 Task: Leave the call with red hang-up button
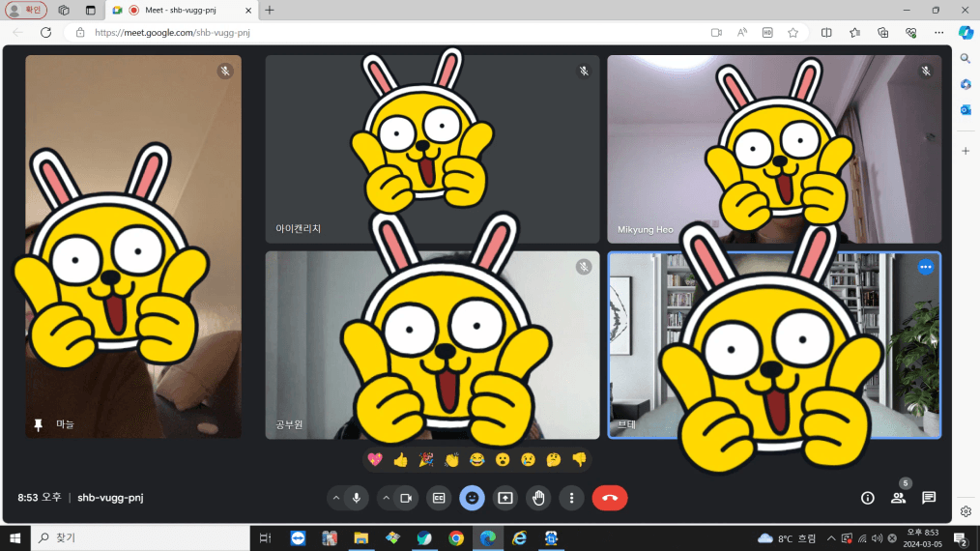pyautogui.click(x=610, y=499)
